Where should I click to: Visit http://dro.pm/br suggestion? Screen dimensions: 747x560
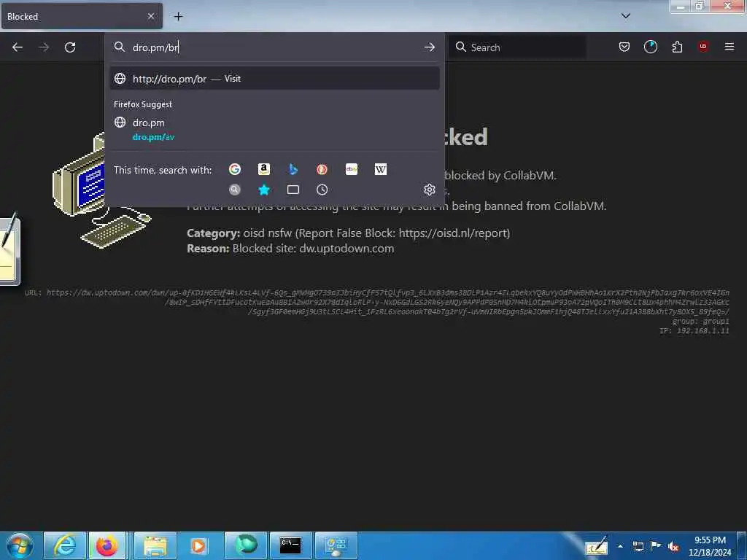pyautogui.click(x=274, y=79)
